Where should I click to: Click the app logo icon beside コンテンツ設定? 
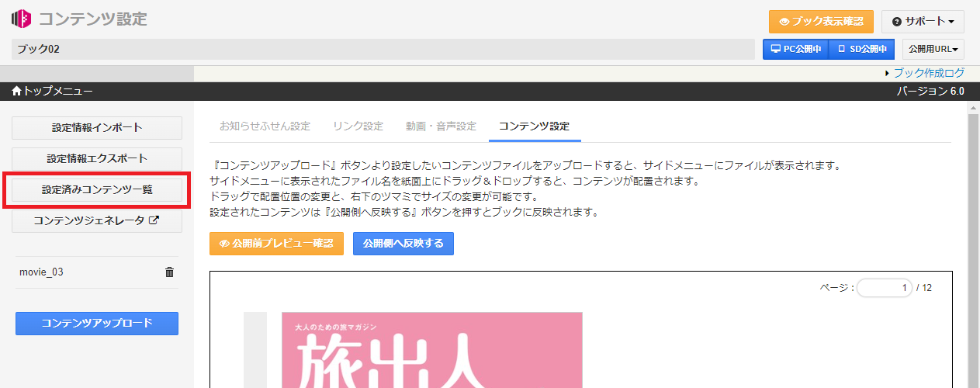click(x=22, y=19)
